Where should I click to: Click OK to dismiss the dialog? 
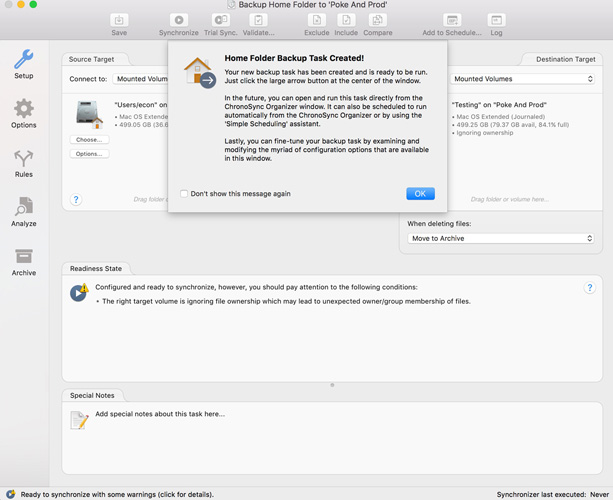pyautogui.click(x=420, y=194)
